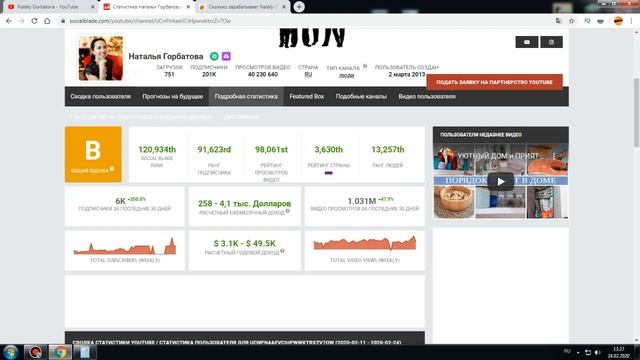The image size is (640, 360).
Task: Click the 98,061st video views rank
Action: (x=271, y=150)
